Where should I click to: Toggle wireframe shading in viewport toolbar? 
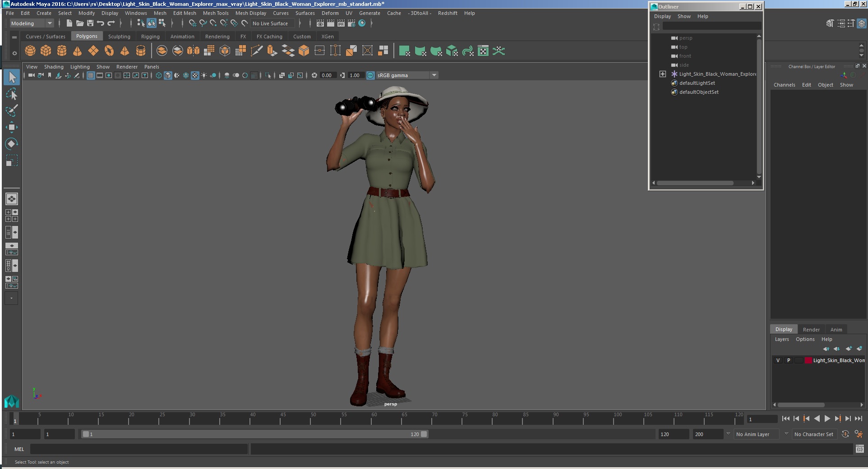[x=159, y=75]
